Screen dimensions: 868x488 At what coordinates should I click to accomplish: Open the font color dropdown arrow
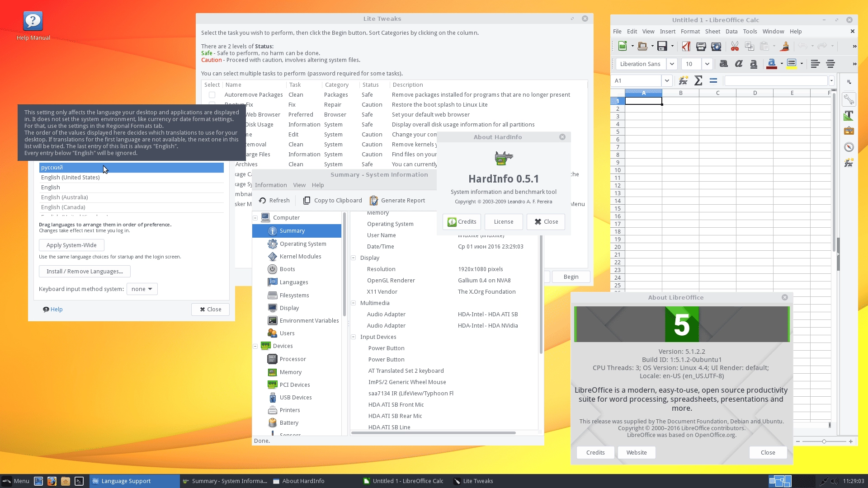click(782, 64)
